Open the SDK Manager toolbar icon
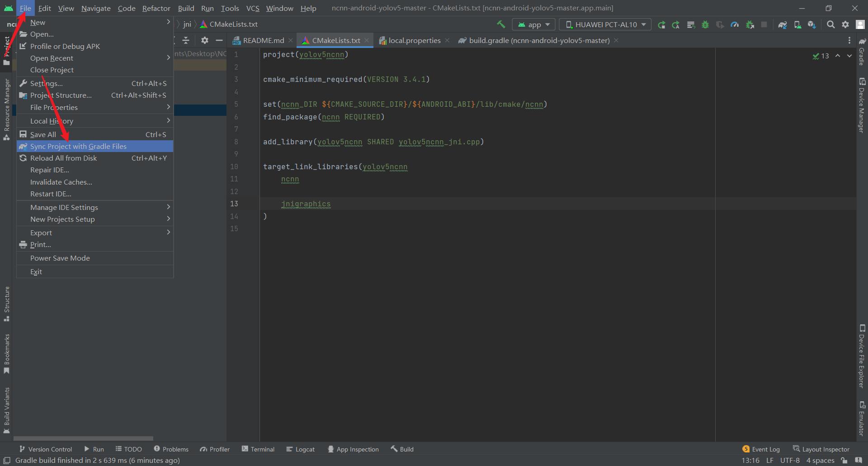 point(812,24)
